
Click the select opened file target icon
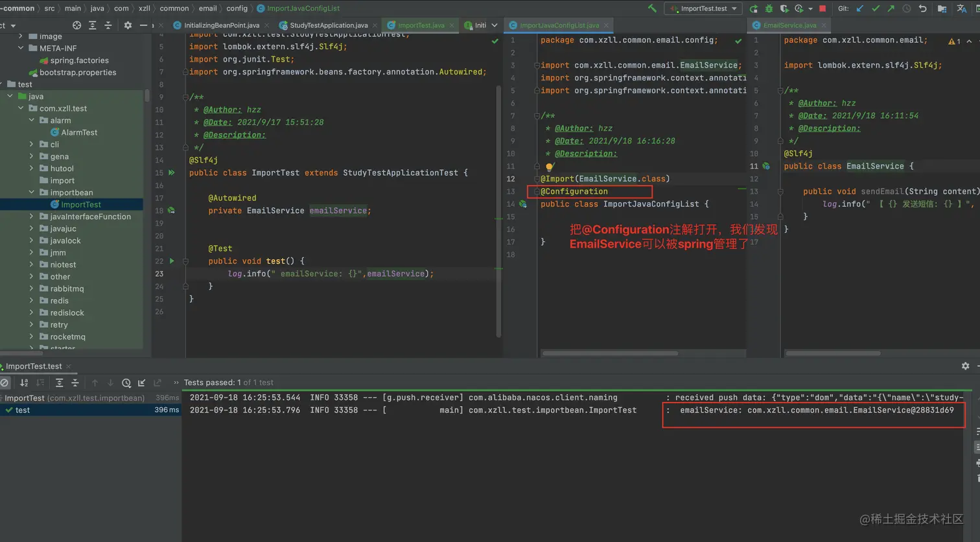[x=76, y=25]
